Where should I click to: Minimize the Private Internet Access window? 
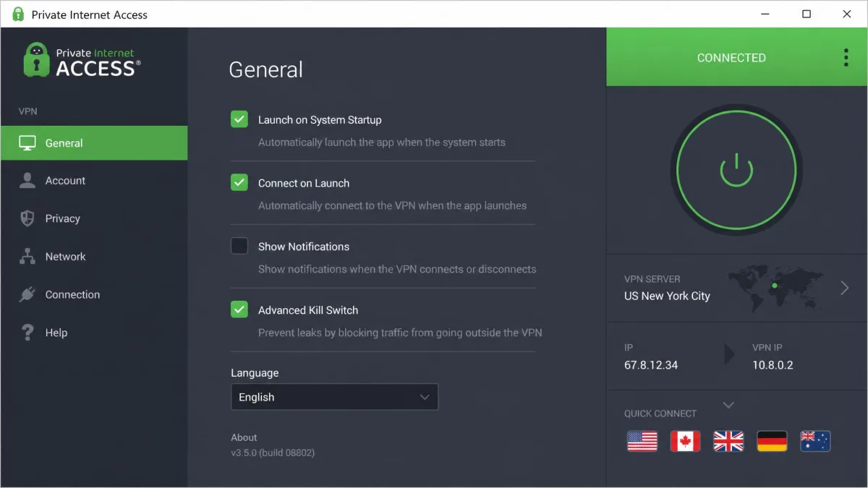tap(766, 14)
